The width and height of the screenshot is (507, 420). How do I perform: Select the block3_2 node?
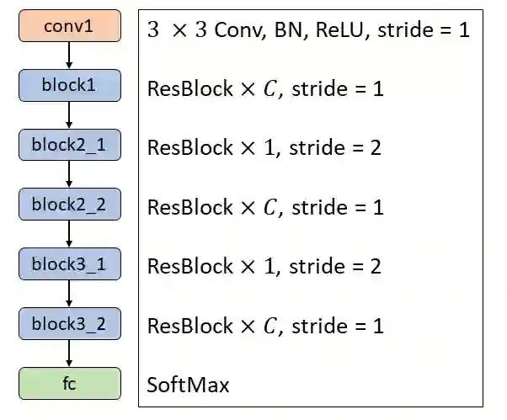pyautogui.click(x=70, y=323)
